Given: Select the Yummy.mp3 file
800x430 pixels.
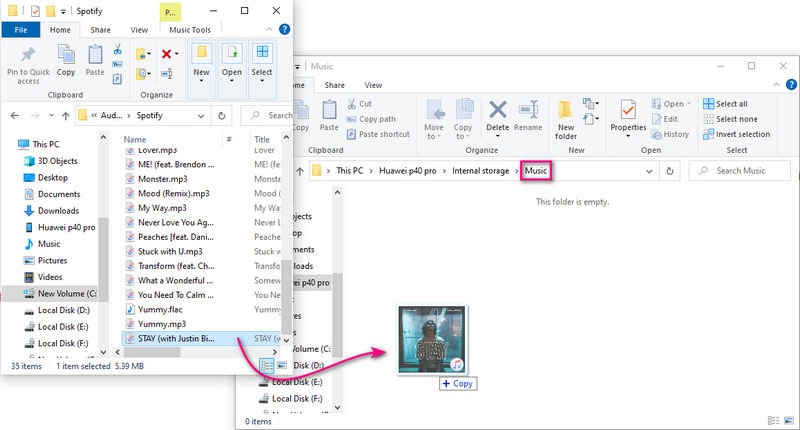Looking at the screenshot, I should (x=162, y=324).
